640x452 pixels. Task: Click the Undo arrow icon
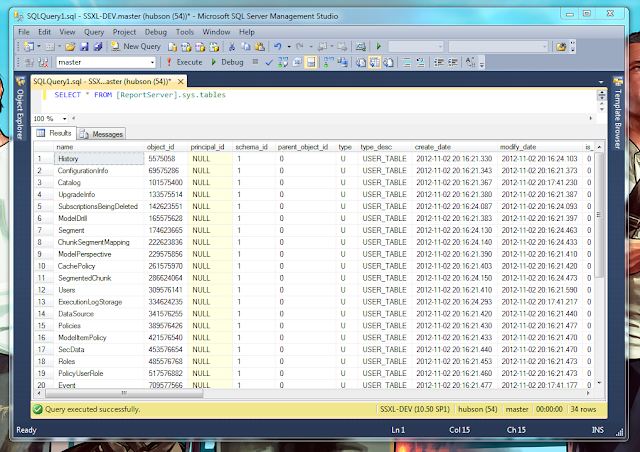coord(278,47)
